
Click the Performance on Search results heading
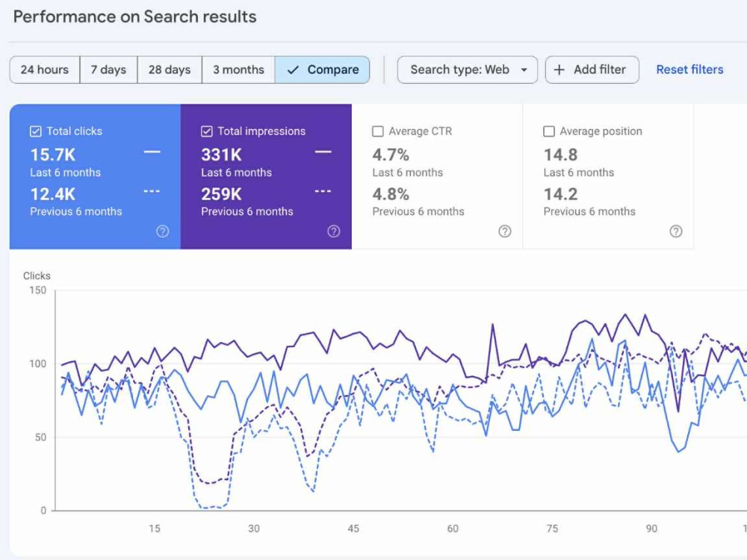[x=134, y=16]
